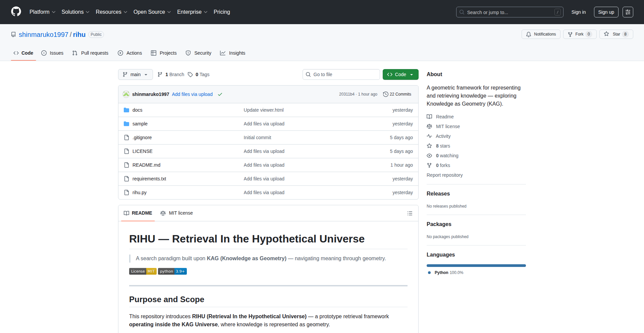Open the MIT license tab in README panel
644x333 pixels.
pos(177,213)
